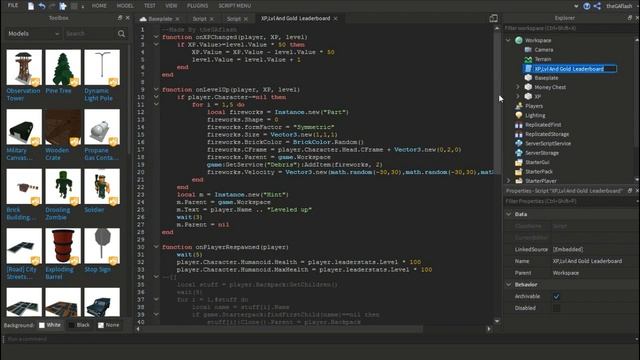Select the Observation Tower model thumbnail
Viewport: 640px width, 360px height.
click(24, 68)
